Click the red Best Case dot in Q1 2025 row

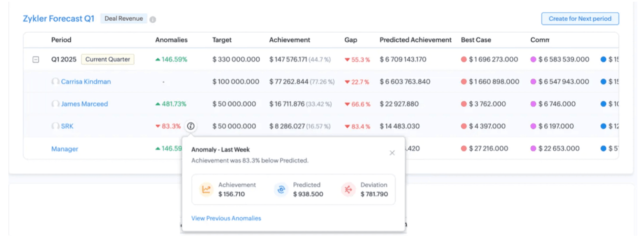pos(464,60)
